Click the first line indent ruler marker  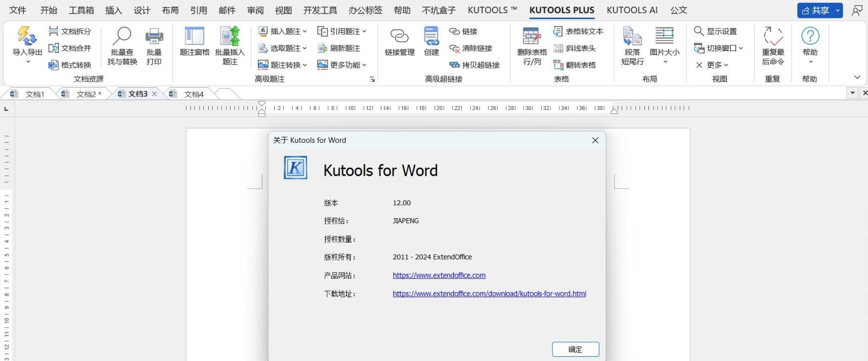pyautogui.click(x=262, y=104)
